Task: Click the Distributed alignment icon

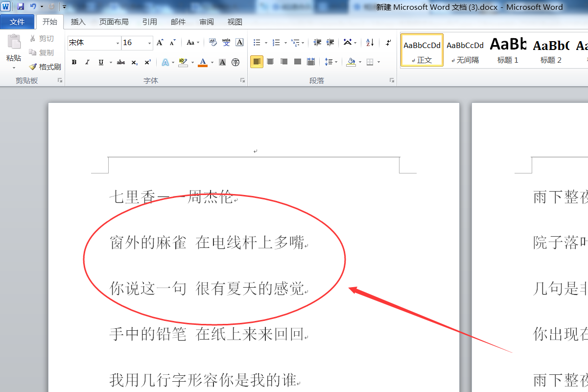Action: [x=311, y=62]
